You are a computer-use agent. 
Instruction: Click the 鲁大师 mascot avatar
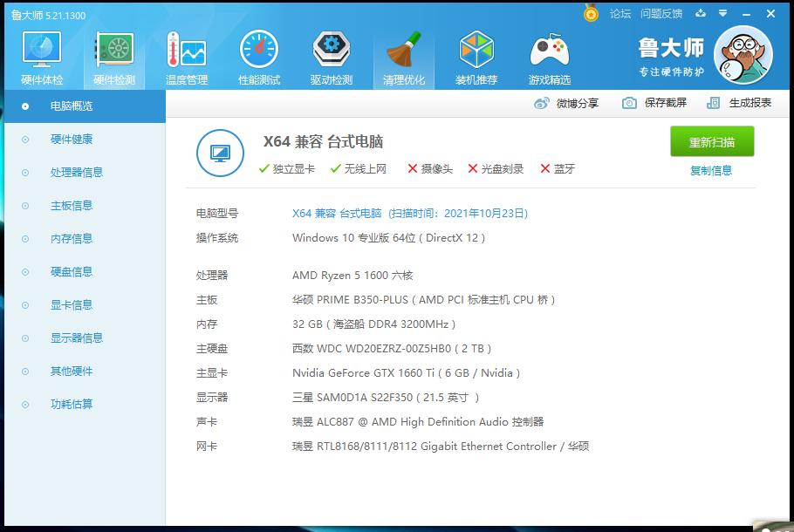pyautogui.click(x=743, y=55)
